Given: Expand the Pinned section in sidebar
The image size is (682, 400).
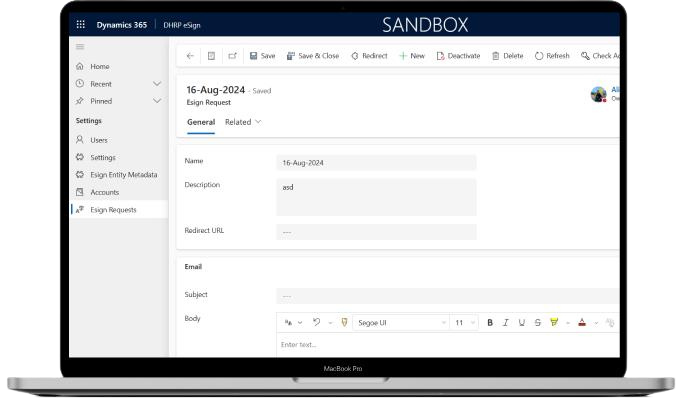Looking at the screenshot, I should click(157, 101).
